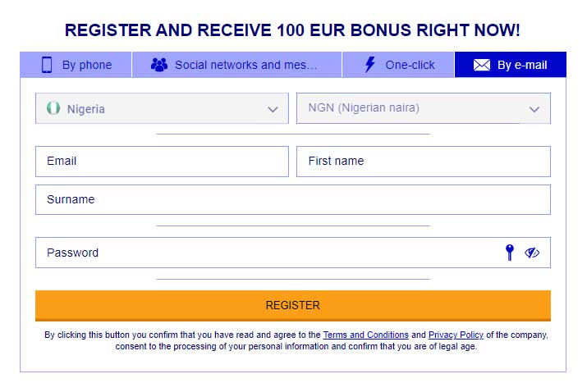587x392 pixels.
Task: Click the Nigerian flag icon
Action: tap(53, 108)
